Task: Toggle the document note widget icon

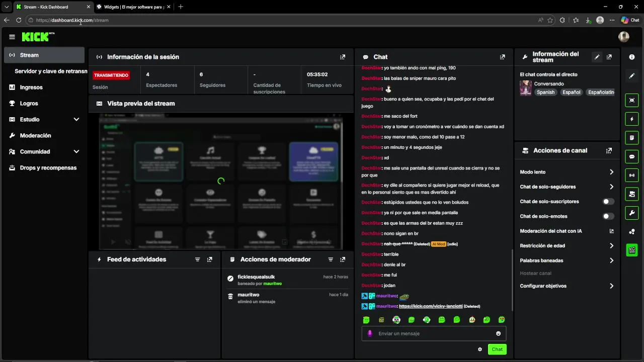Action: pyautogui.click(x=632, y=138)
